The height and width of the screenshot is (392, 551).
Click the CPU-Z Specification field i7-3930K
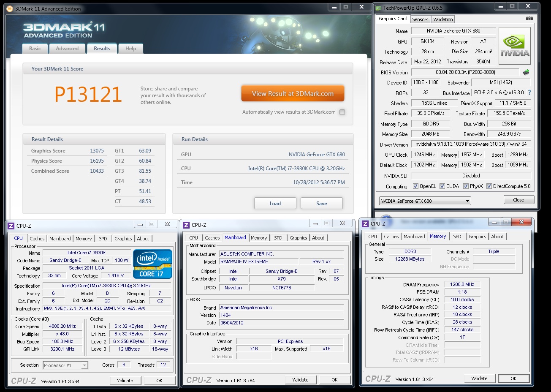(x=106, y=286)
